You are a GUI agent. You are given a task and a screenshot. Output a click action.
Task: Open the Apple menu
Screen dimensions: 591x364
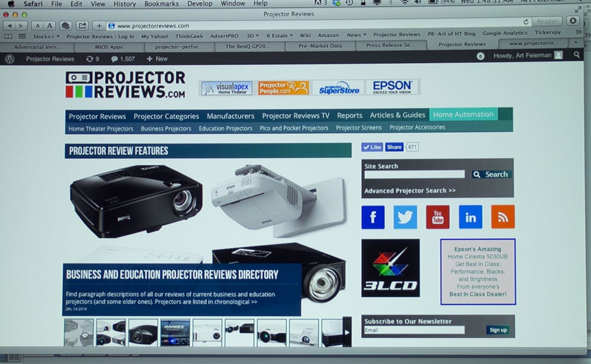[11, 4]
